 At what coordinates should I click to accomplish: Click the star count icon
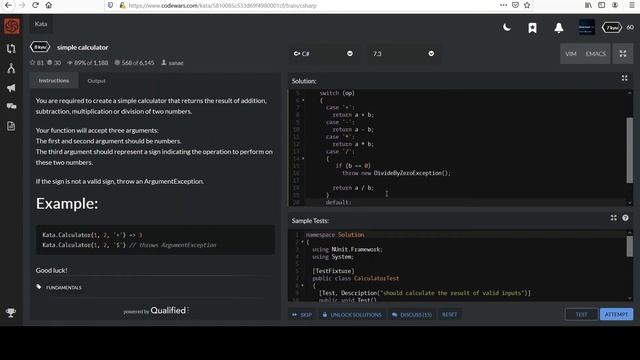[x=32, y=62]
